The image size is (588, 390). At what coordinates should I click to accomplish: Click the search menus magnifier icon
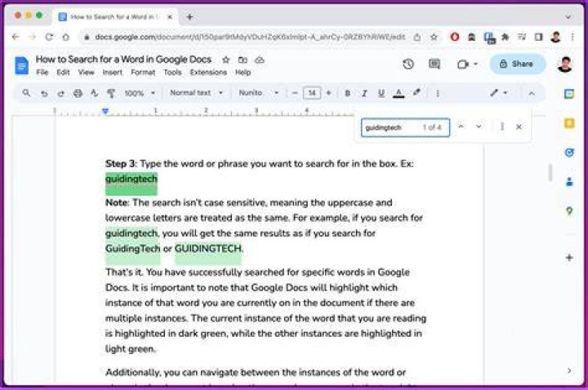click(x=26, y=92)
